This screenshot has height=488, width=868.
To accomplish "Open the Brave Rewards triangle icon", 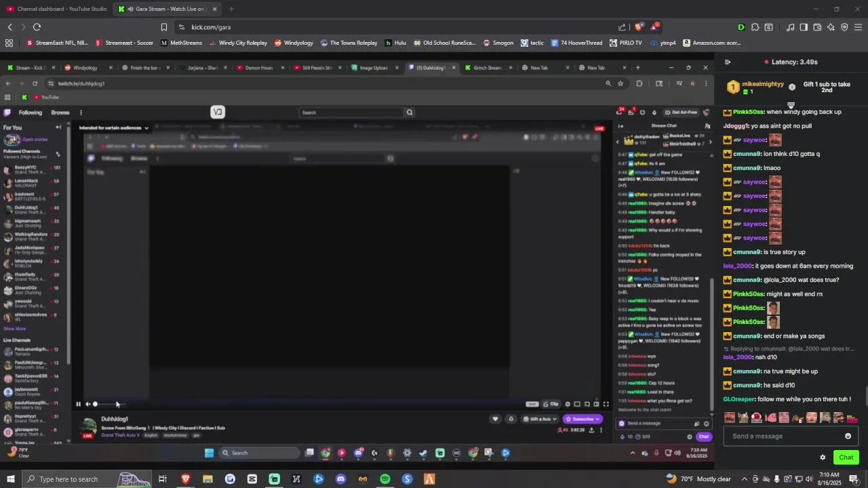I will tap(654, 27).
